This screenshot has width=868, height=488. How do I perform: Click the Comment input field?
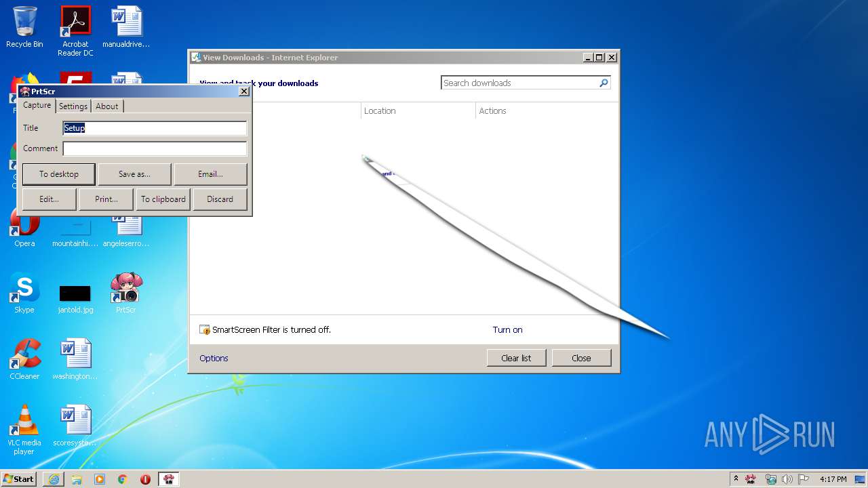(x=155, y=148)
